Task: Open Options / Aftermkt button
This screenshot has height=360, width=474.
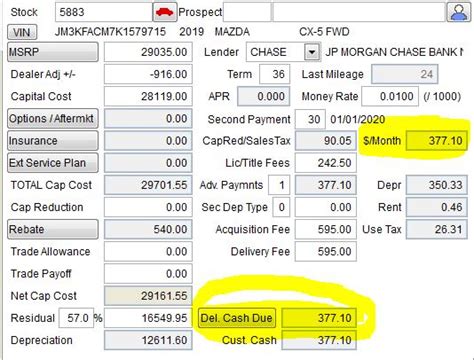Action: click(53, 119)
